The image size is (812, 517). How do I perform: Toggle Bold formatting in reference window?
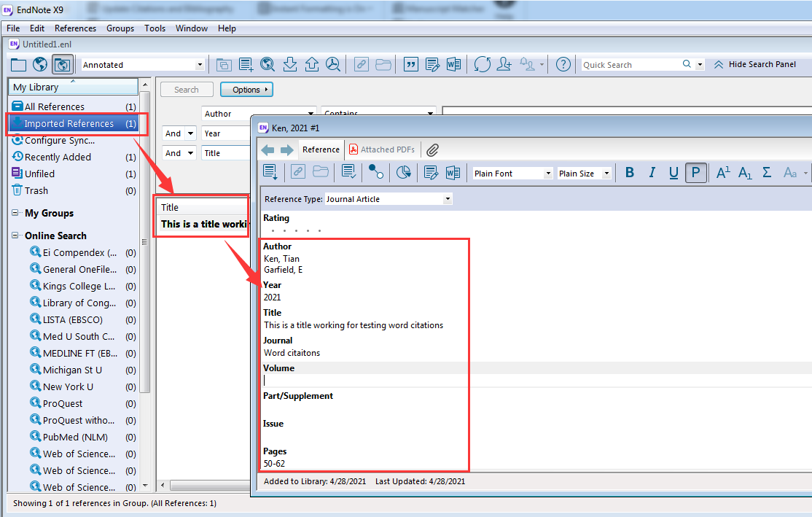[x=630, y=173]
